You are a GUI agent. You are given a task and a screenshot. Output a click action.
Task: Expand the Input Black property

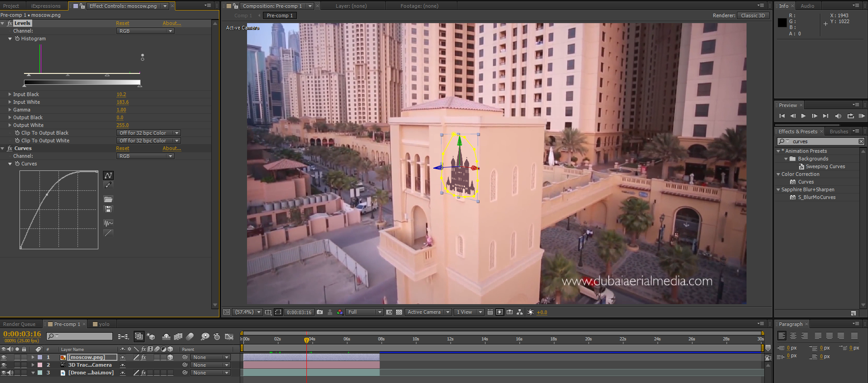pos(10,94)
